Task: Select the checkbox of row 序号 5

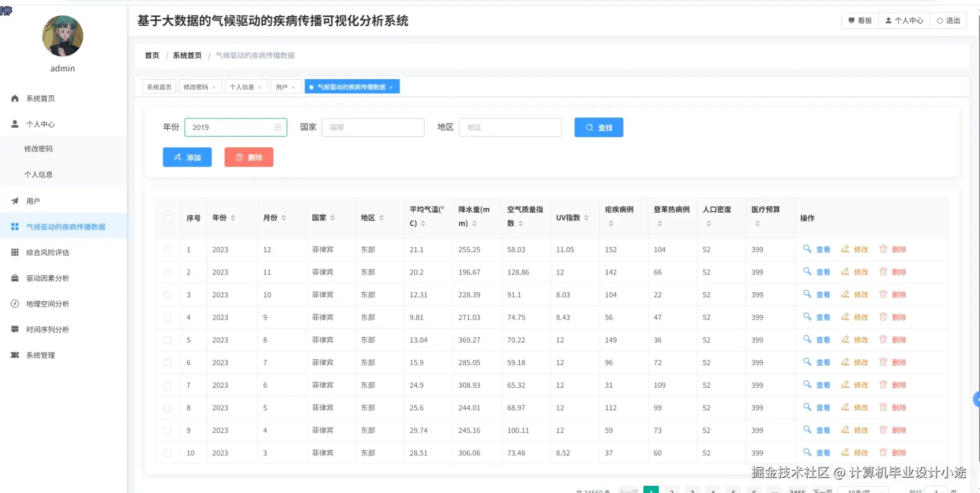Action: [168, 339]
